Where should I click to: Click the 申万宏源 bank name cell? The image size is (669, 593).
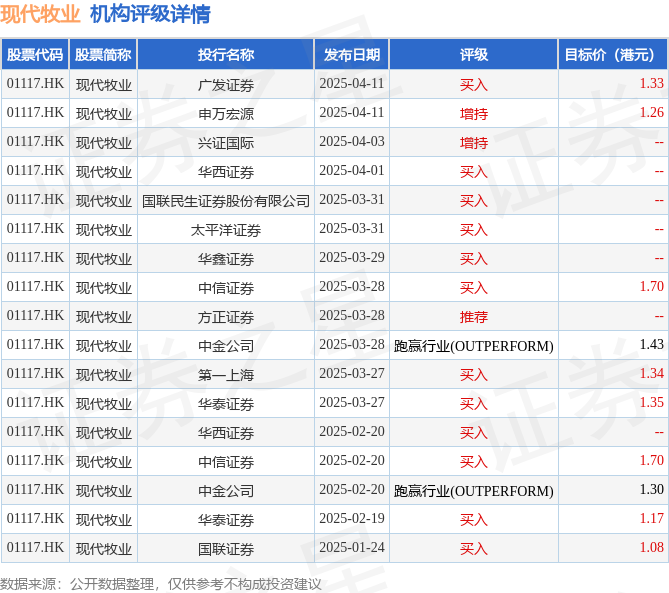coord(226,114)
